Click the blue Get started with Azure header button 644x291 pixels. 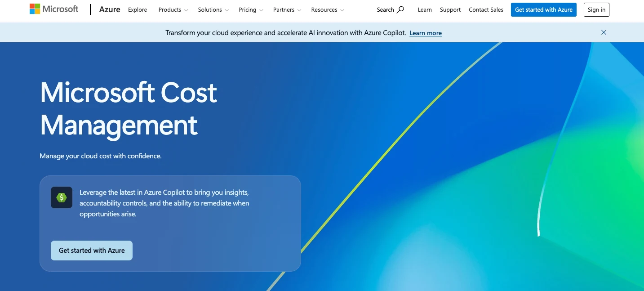click(x=544, y=9)
